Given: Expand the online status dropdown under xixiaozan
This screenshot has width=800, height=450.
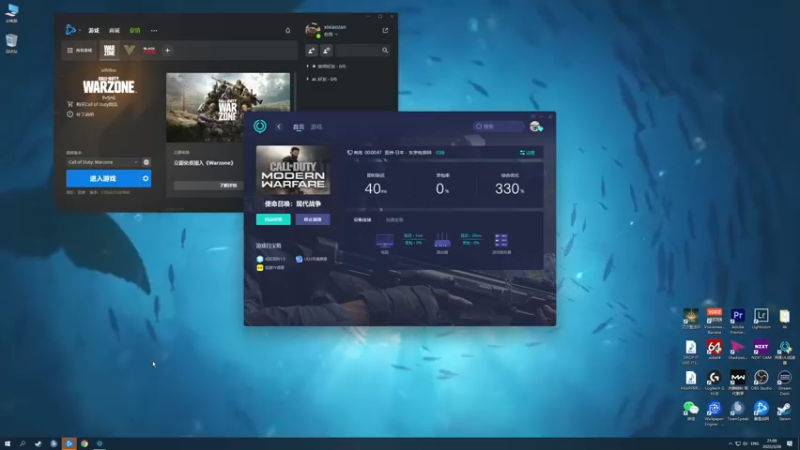Looking at the screenshot, I should 331,35.
